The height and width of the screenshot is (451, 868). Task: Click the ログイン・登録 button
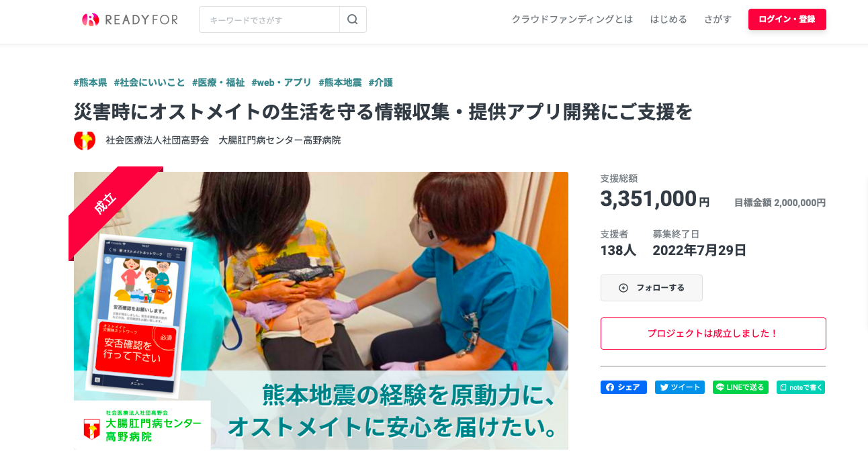point(787,19)
